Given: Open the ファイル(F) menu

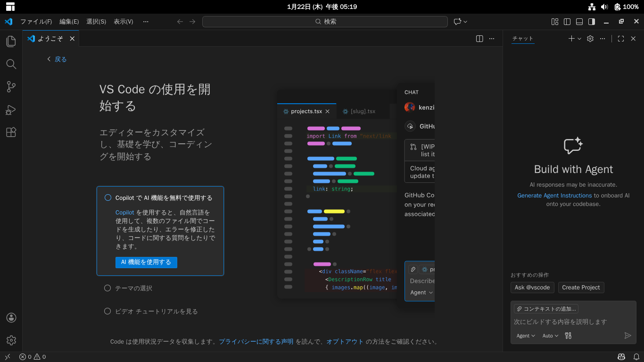Looking at the screenshot, I should (36, 22).
